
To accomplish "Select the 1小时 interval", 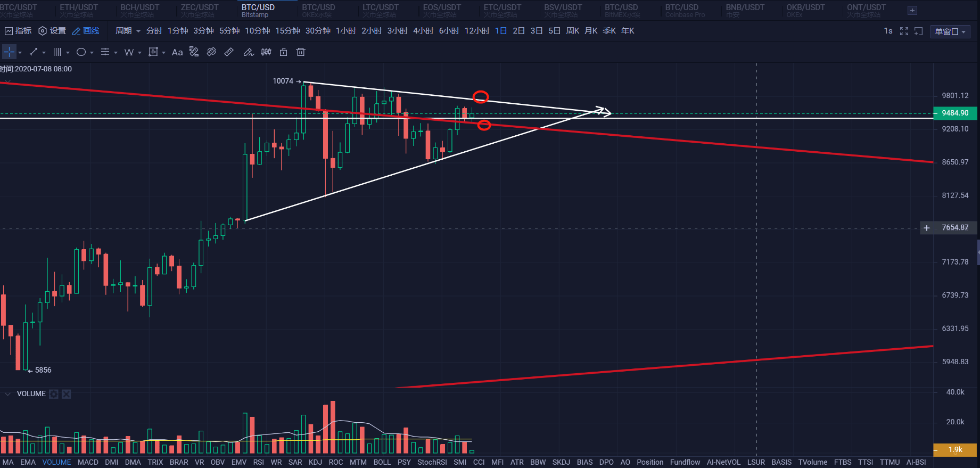I will point(345,31).
